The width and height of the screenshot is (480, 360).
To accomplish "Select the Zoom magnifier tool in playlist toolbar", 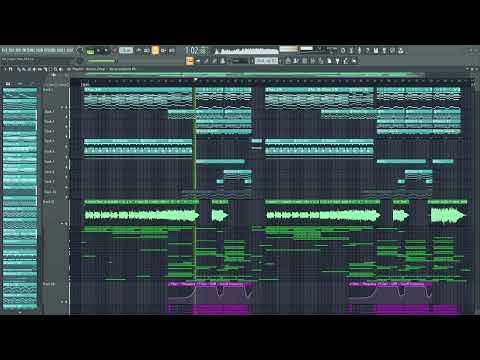I will (x=55, y=69).
